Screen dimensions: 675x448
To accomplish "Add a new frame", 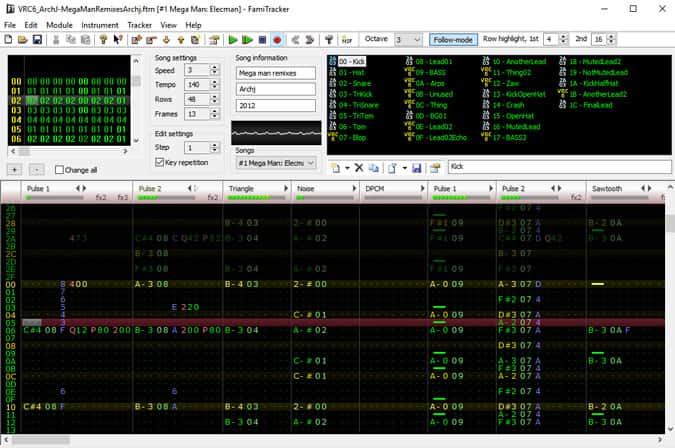I will click(136, 40).
